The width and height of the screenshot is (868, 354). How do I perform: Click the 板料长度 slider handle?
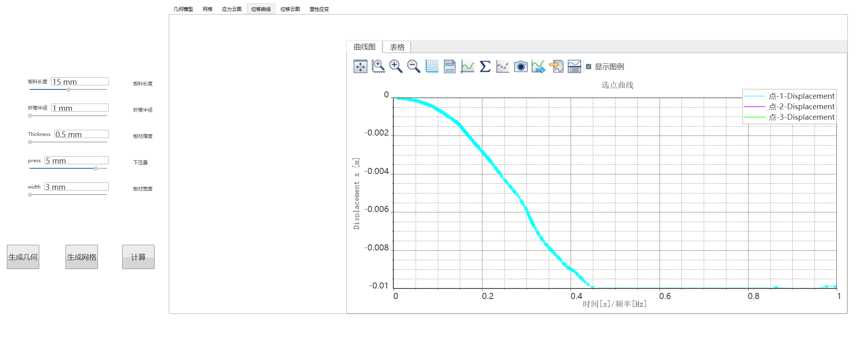(x=69, y=89)
